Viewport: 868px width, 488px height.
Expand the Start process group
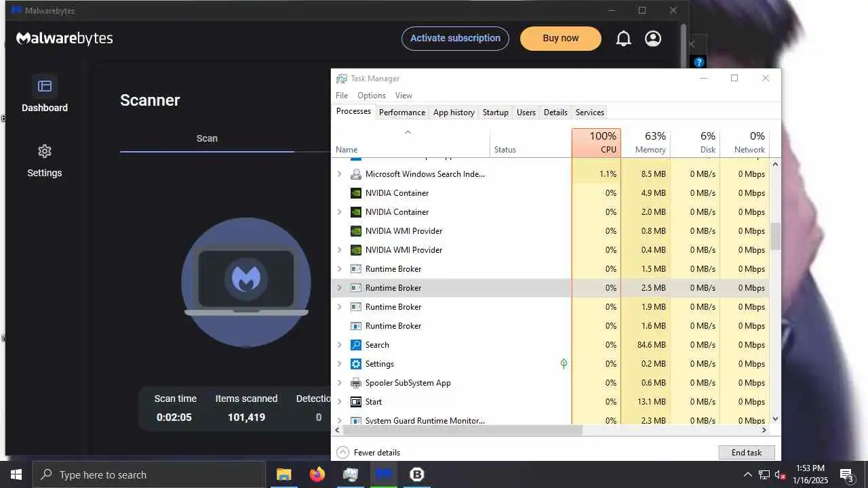tap(340, 402)
